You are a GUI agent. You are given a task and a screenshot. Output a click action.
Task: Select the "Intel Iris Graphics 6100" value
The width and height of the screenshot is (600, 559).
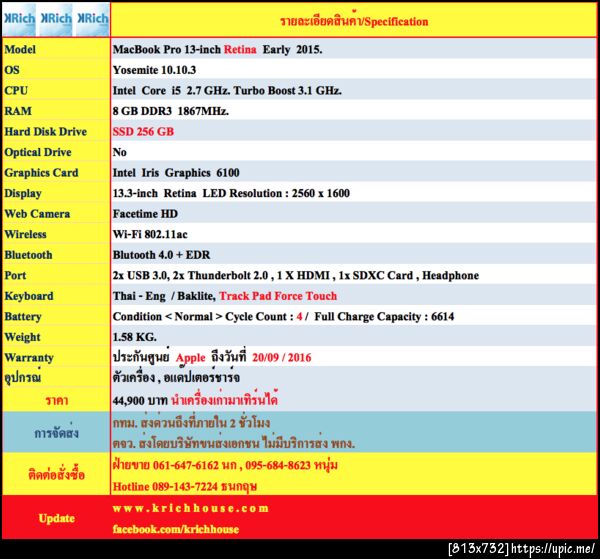[x=176, y=173]
